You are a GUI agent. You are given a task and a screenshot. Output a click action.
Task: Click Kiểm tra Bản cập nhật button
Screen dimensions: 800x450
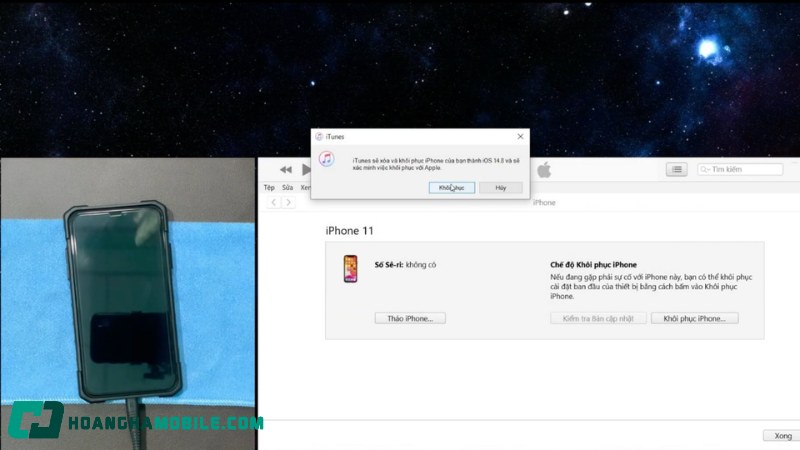(598, 318)
